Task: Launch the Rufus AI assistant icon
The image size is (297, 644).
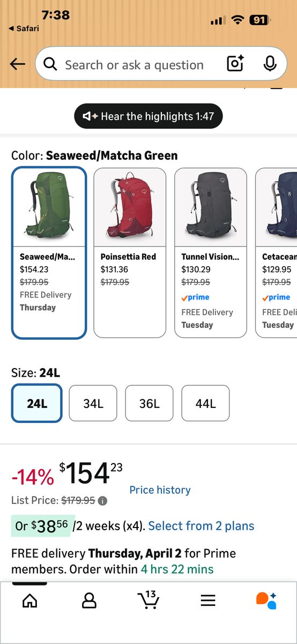Action: point(266,601)
